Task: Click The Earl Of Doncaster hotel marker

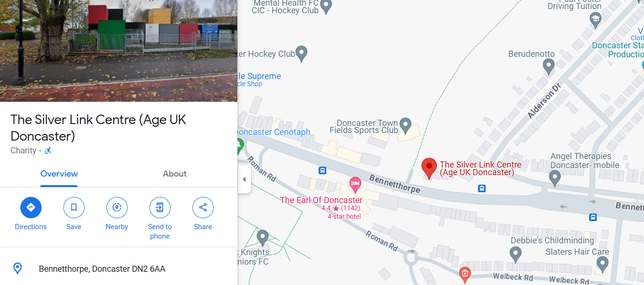Action: click(355, 182)
